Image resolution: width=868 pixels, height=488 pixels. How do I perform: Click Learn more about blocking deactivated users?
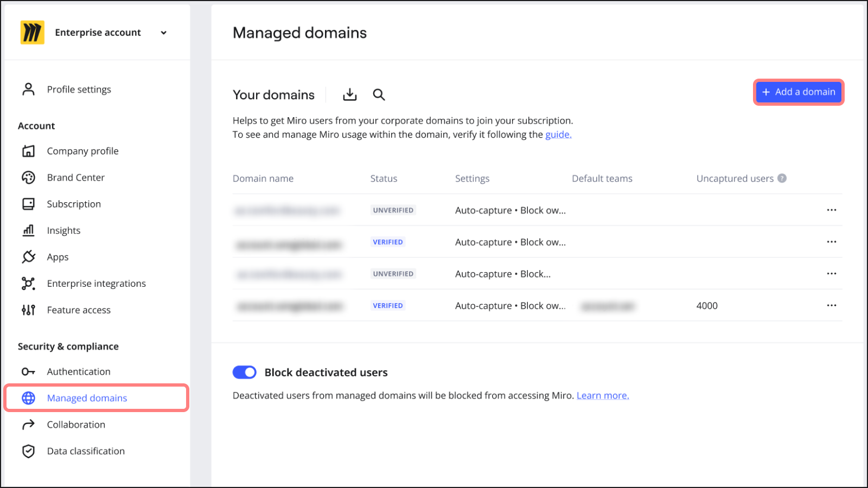pos(602,395)
